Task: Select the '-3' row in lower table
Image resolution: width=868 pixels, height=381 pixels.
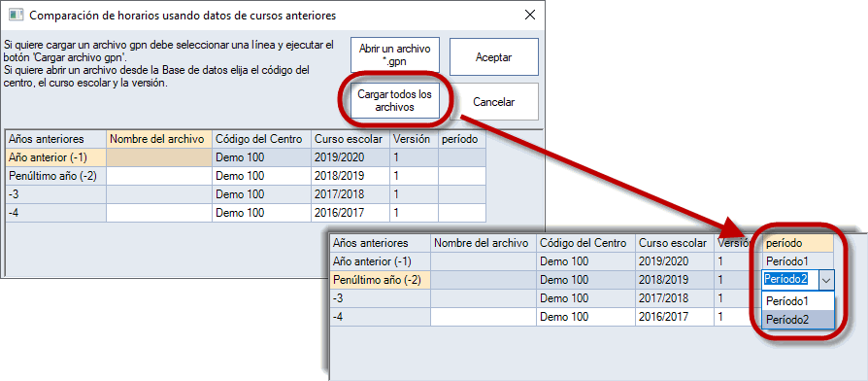Action: click(x=381, y=298)
